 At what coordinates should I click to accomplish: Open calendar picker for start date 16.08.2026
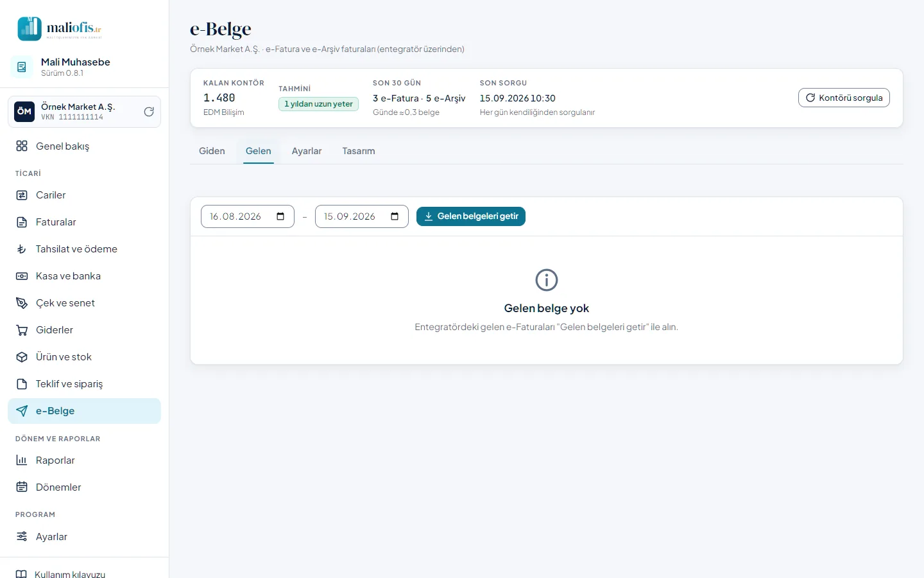pyautogui.click(x=280, y=216)
